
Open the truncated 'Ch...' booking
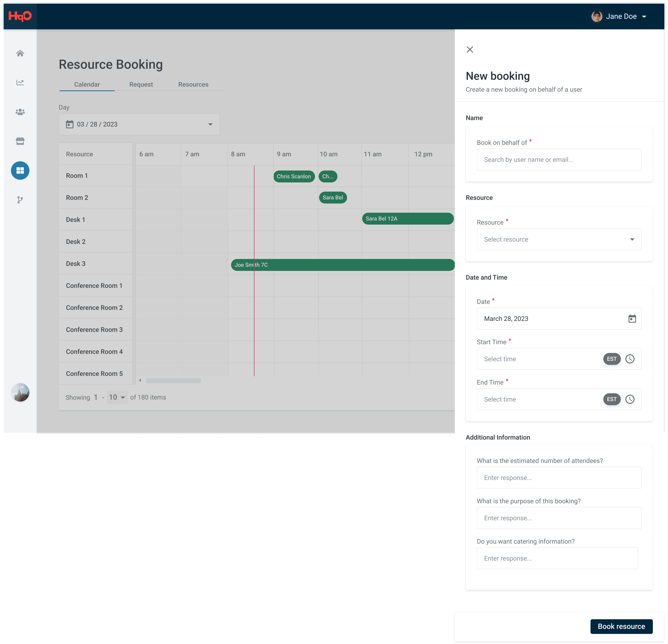pos(328,176)
